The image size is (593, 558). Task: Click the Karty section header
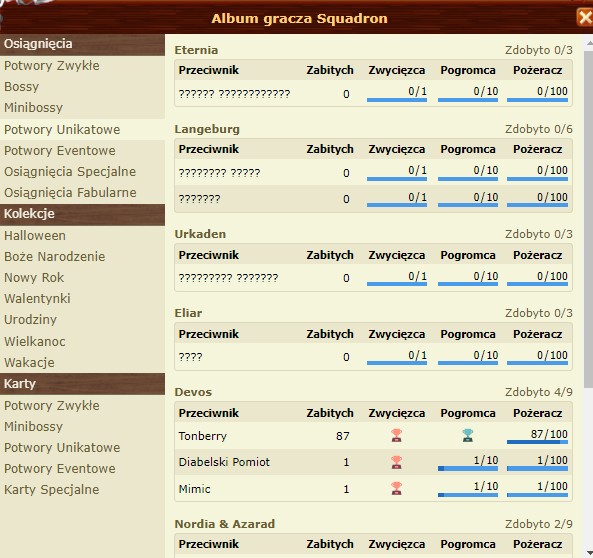pyautogui.click(x=82, y=384)
